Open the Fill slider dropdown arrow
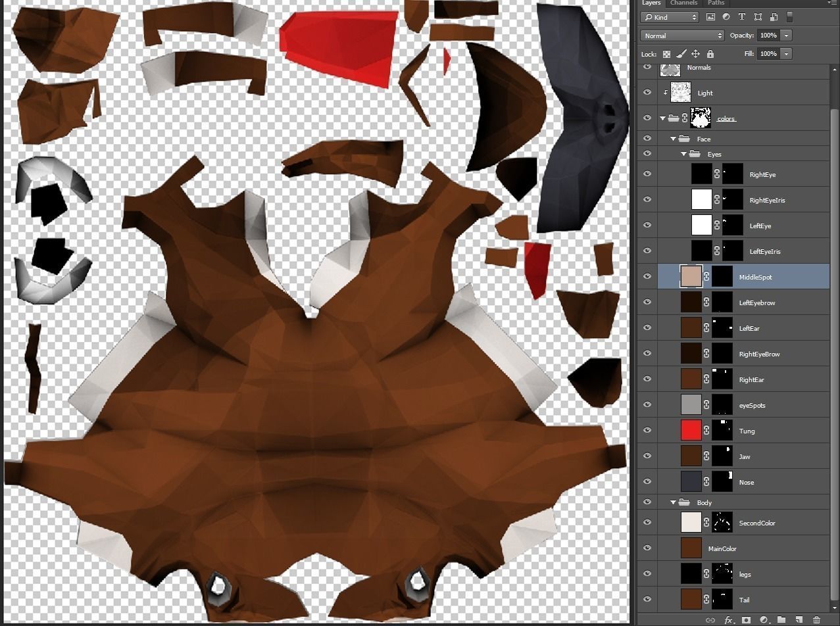 787,54
